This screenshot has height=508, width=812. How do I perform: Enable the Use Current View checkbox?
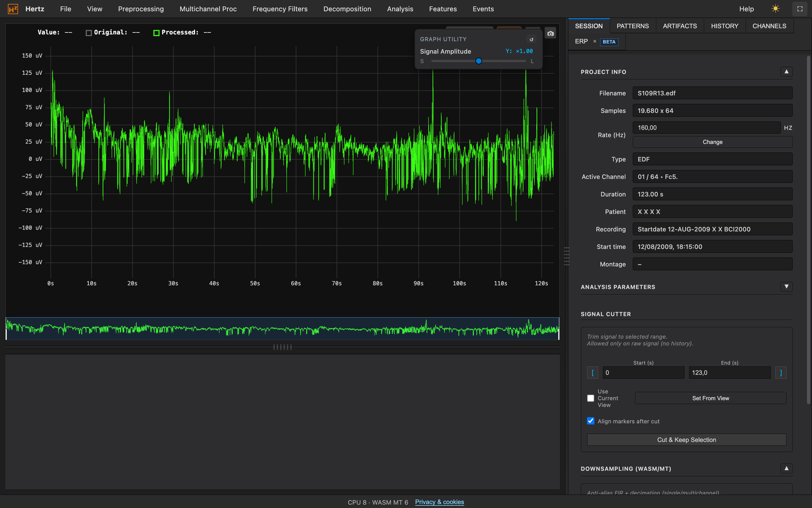point(591,398)
